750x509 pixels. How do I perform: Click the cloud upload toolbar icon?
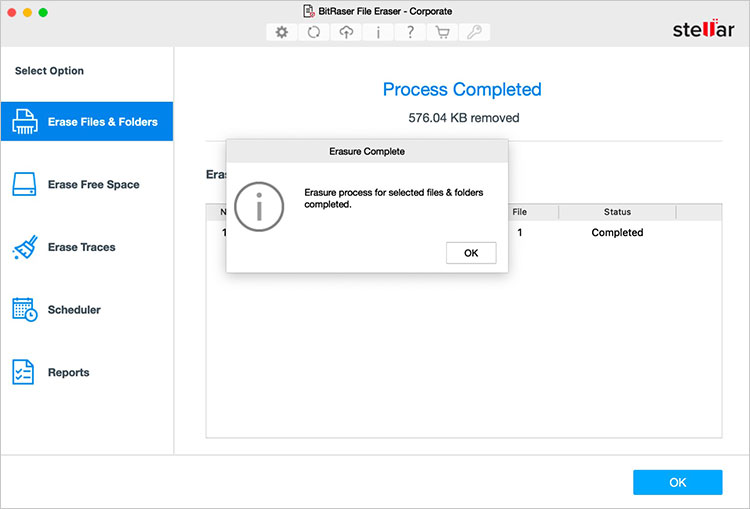coord(346,32)
